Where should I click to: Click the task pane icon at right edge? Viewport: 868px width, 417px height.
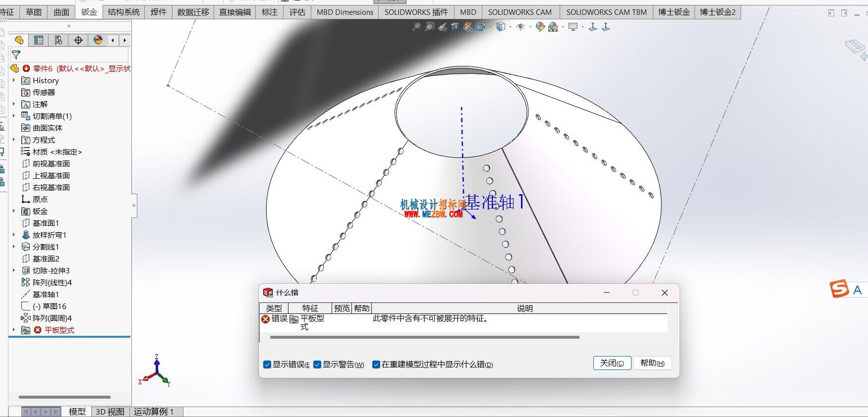pos(856,49)
